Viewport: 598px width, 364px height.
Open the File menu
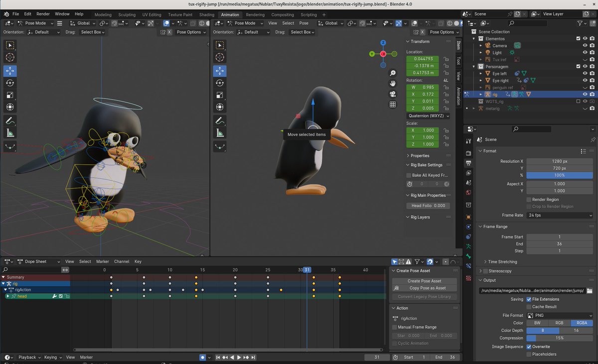click(x=15, y=14)
